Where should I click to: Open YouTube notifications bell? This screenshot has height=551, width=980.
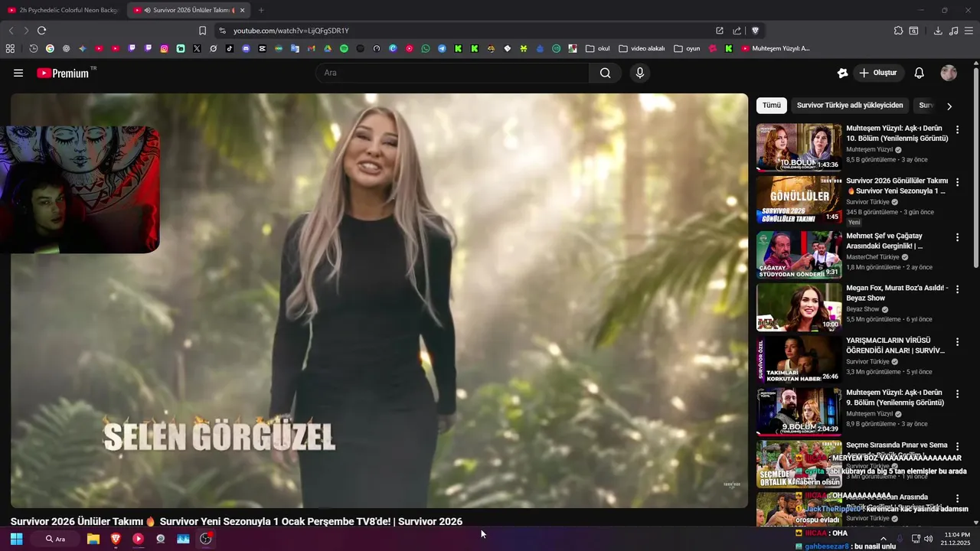(x=920, y=73)
